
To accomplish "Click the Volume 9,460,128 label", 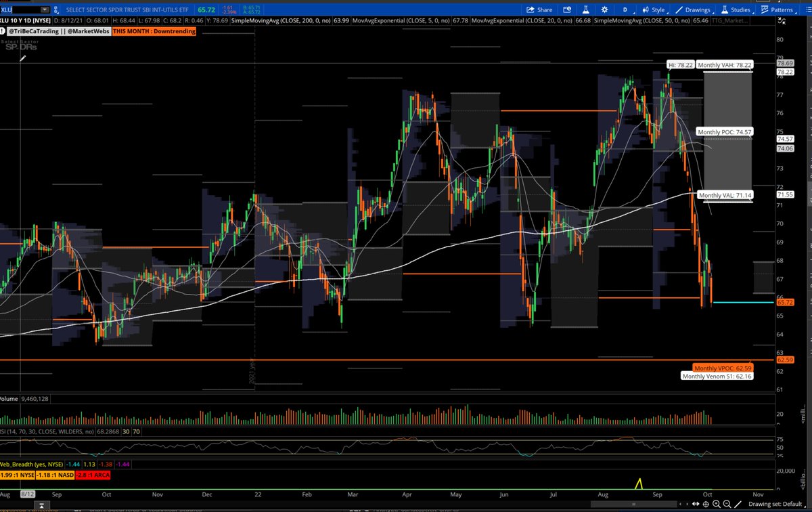I will click(x=26, y=400).
